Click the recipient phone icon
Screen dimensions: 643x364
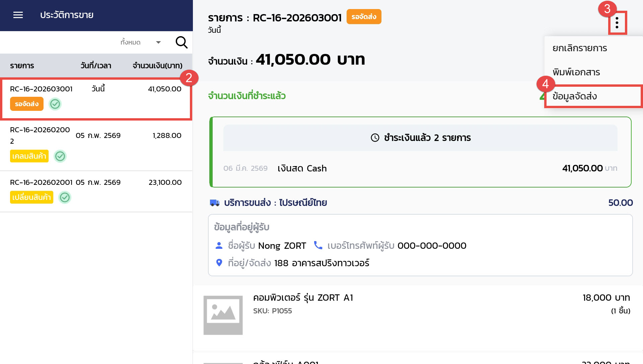click(318, 245)
